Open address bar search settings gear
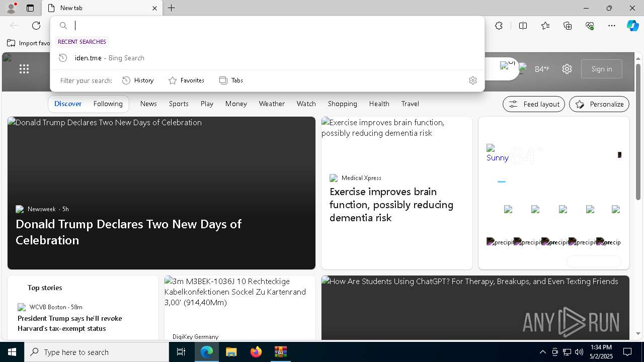The width and height of the screenshot is (644, 362). (x=473, y=80)
